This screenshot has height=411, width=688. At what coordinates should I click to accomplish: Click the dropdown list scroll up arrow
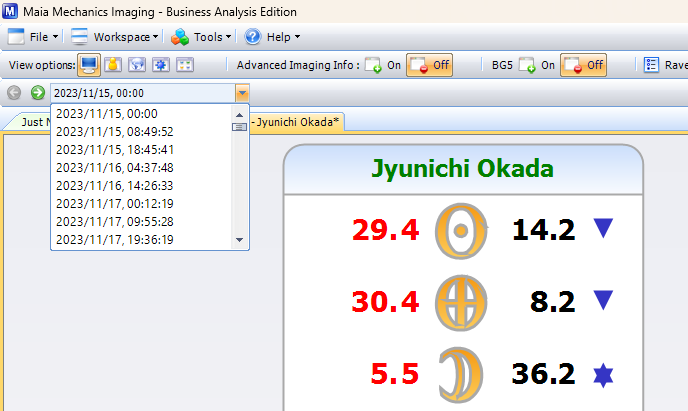239,114
